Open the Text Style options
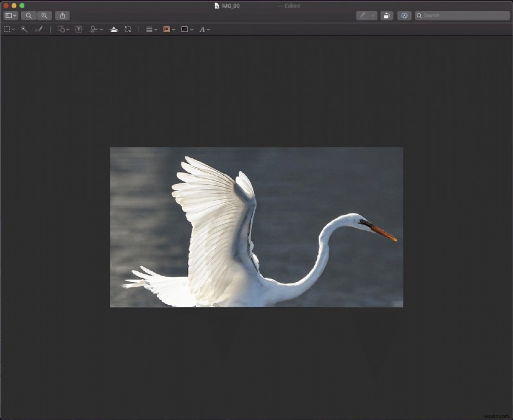 pyautogui.click(x=203, y=29)
